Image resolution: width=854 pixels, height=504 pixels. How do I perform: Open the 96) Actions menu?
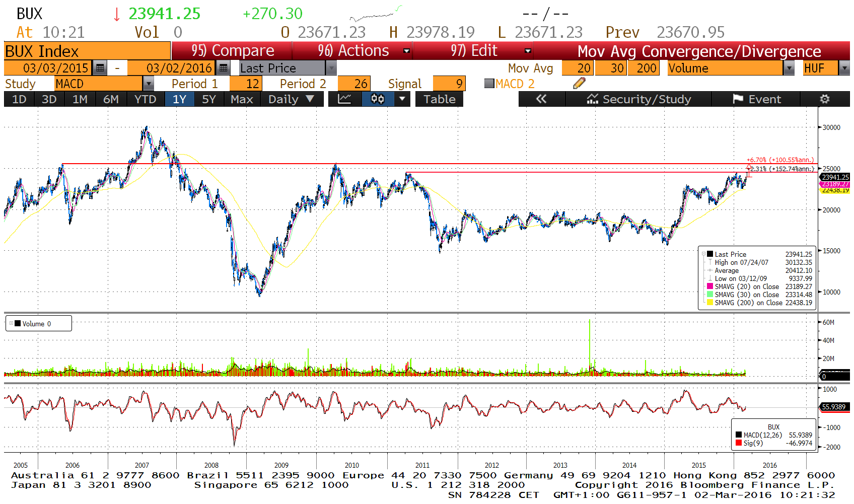click(x=353, y=51)
